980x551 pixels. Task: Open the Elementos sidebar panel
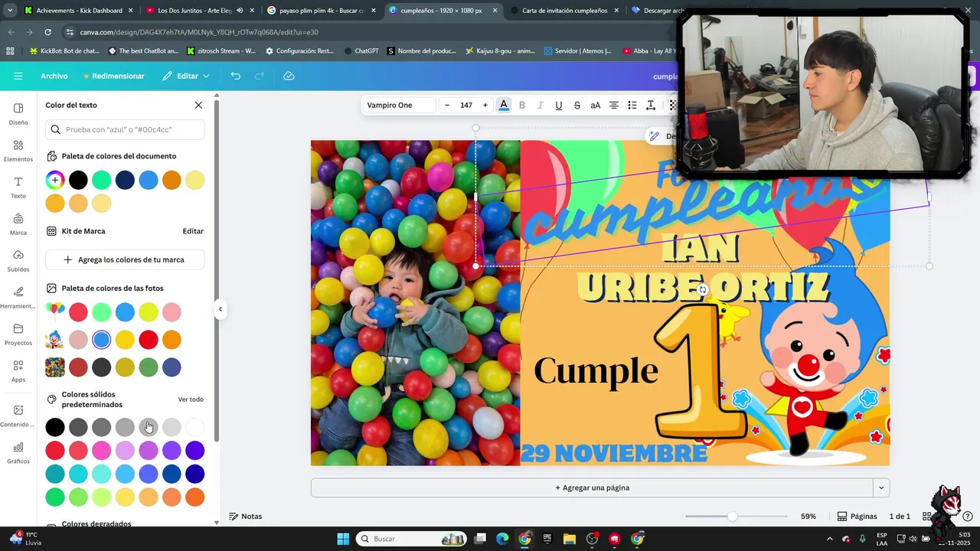(x=18, y=151)
